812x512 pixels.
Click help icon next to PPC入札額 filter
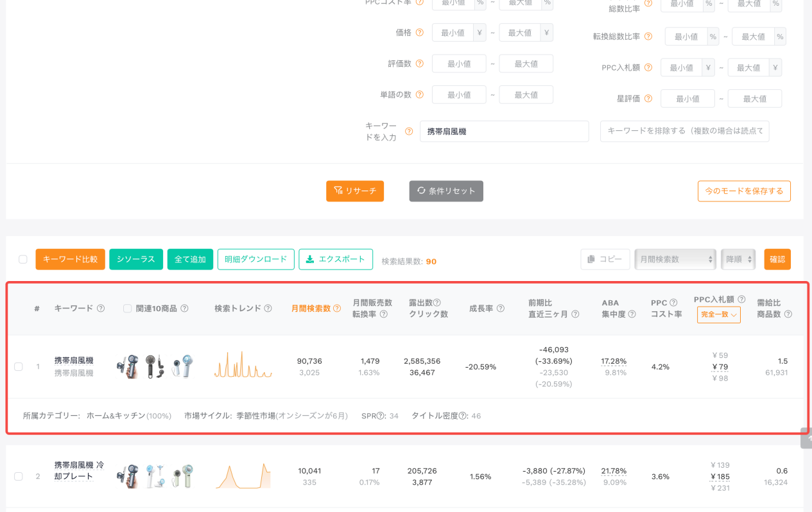click(x=648, y=67)
